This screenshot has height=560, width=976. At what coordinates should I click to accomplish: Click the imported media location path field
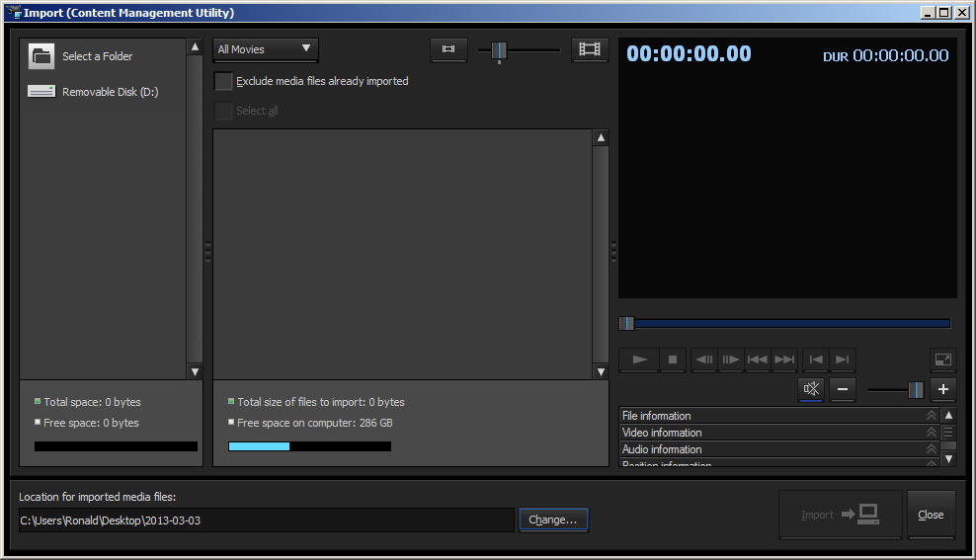point(266,520)
